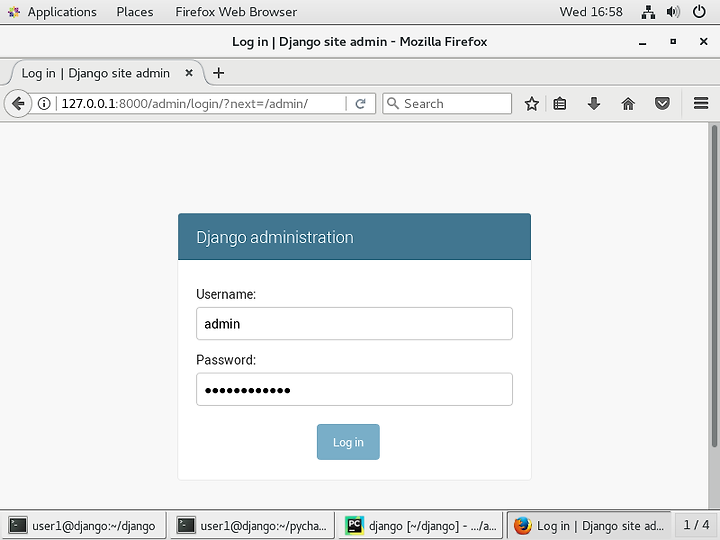Screen dimensions: 720x540
Task: Open the power menu icon
Action: tap(699, 11)
